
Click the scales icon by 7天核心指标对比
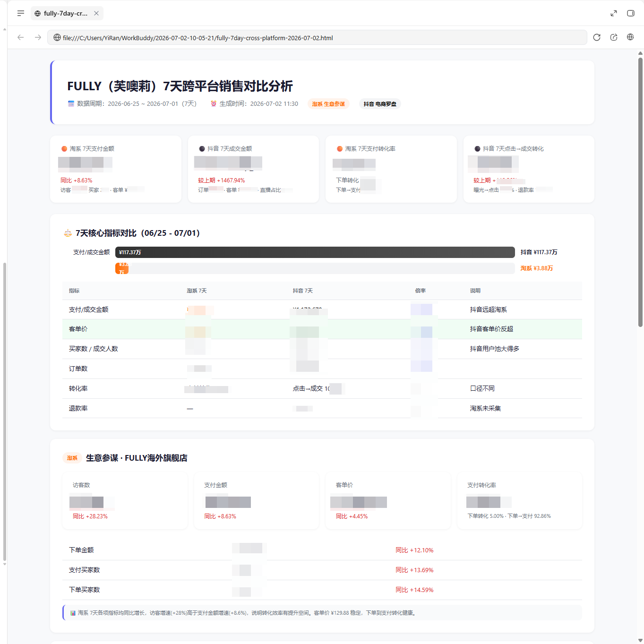coord(68,233)
